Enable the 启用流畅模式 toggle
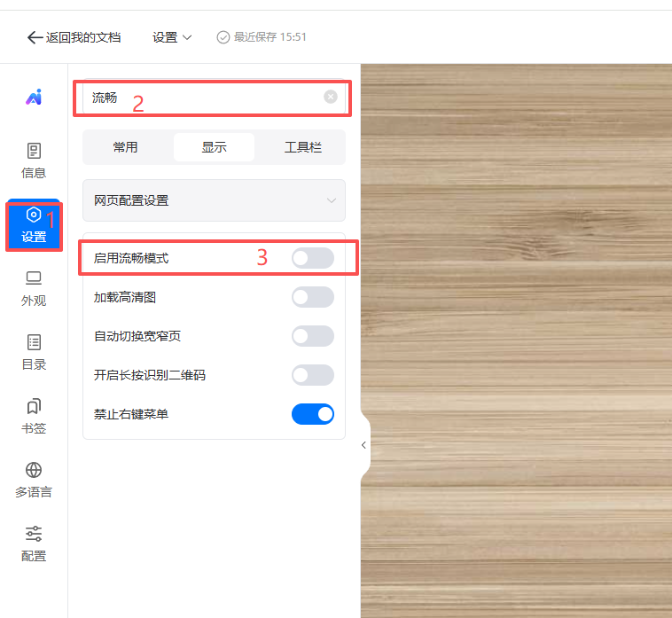The image size is (672, 618). point(312,258)
